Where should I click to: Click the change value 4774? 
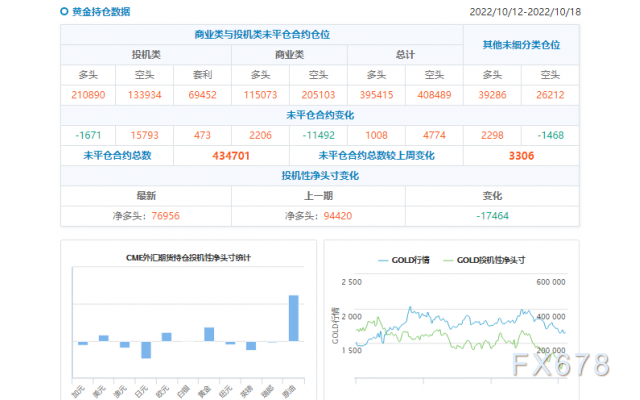(x=434, y=136)
